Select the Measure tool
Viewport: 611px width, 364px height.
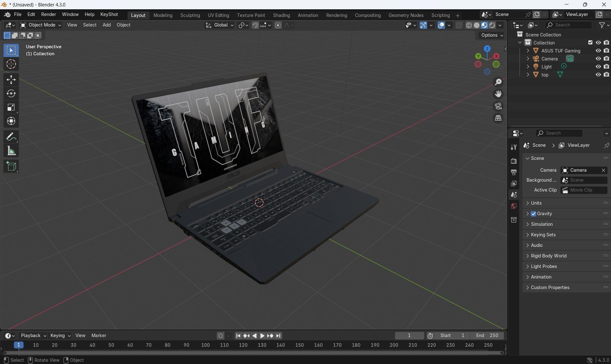[x=11, y=151]
